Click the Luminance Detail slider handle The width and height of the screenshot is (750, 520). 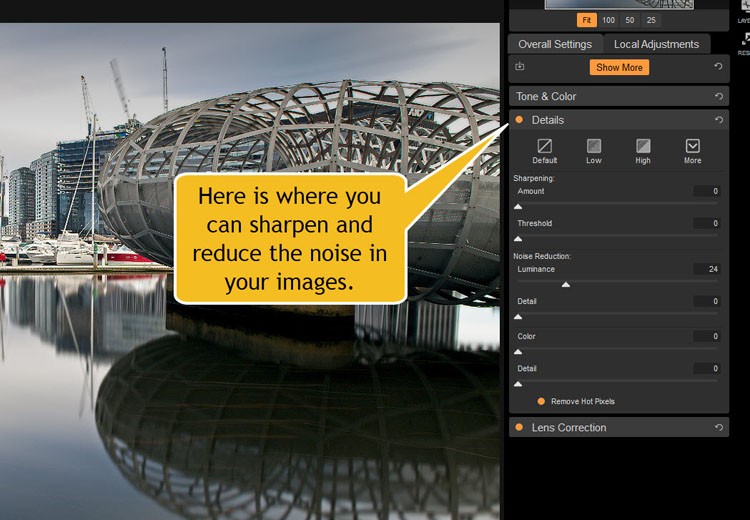tap(518, 317)
